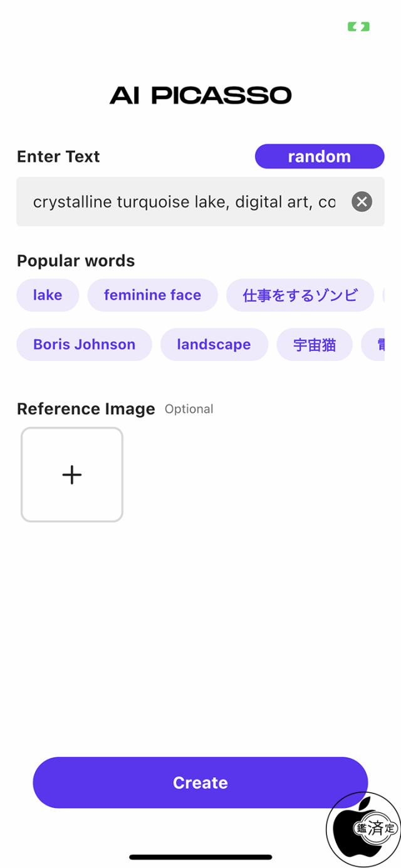Select the 'feminine face' popular word

(x=152, y=295)
